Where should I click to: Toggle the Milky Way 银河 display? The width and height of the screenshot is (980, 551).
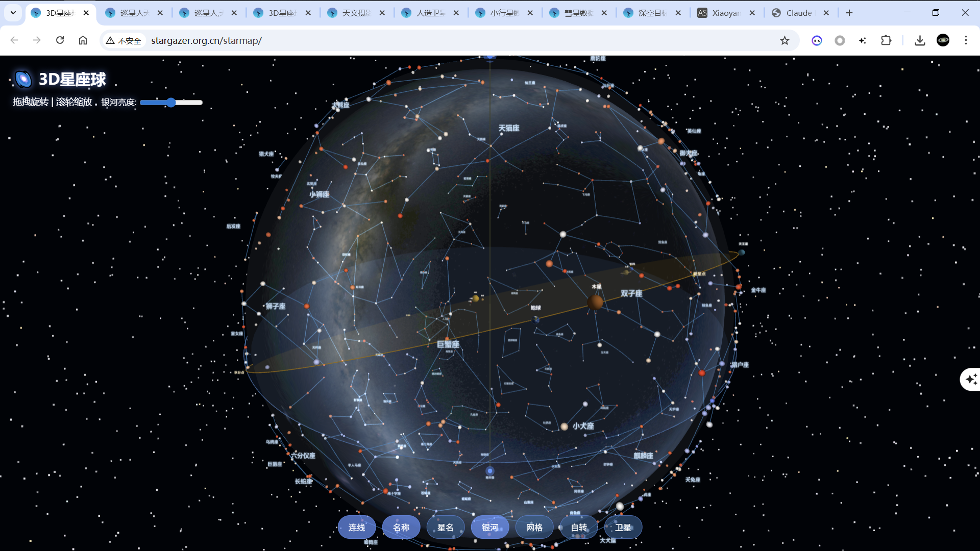click(490, 528)
